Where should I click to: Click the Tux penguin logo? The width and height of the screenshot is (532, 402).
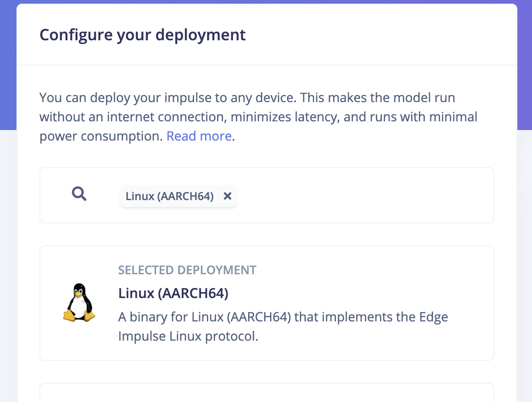pos(79,303)
